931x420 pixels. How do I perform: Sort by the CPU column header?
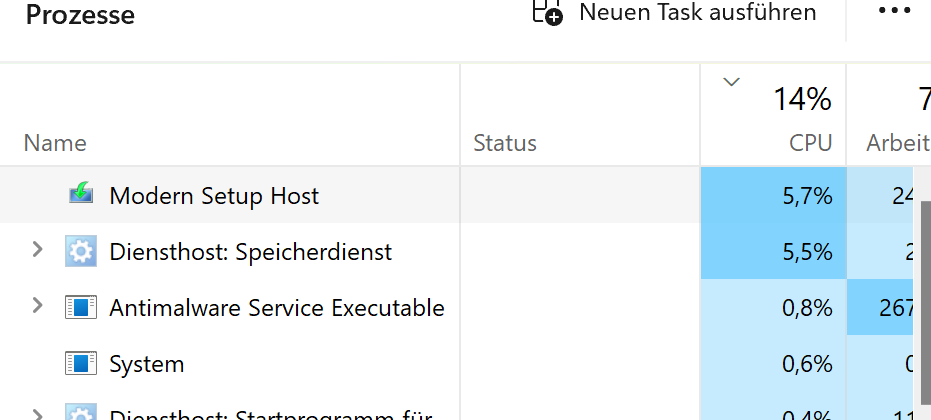[810, 143]
